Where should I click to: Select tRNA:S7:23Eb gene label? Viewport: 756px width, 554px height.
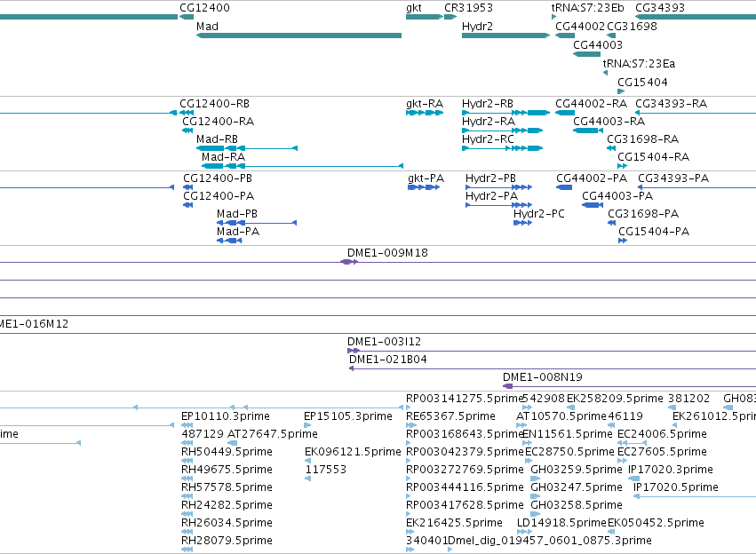coord(588,8)
